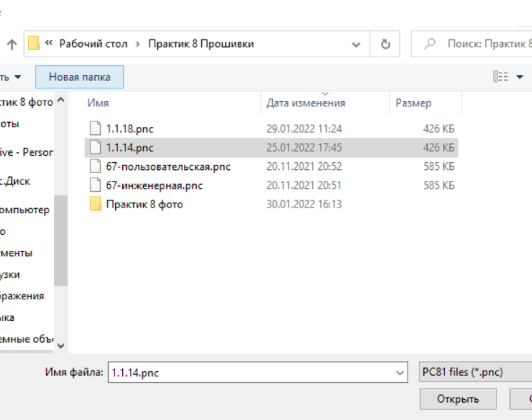Image resolution: width=532 pixels, height=420 pixels.
Task: Open the Практик 8 фото folder icon
Action: click(x=95, y=205)
